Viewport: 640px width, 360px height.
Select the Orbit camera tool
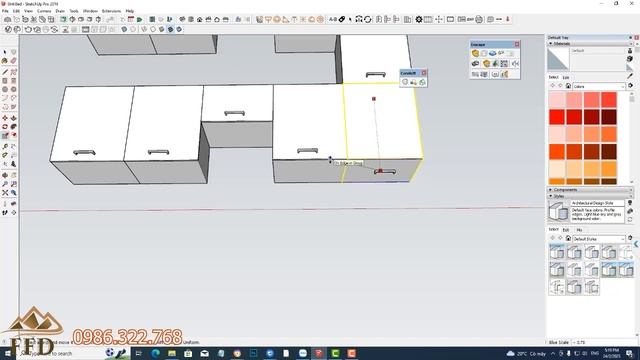tap(5, 176)
